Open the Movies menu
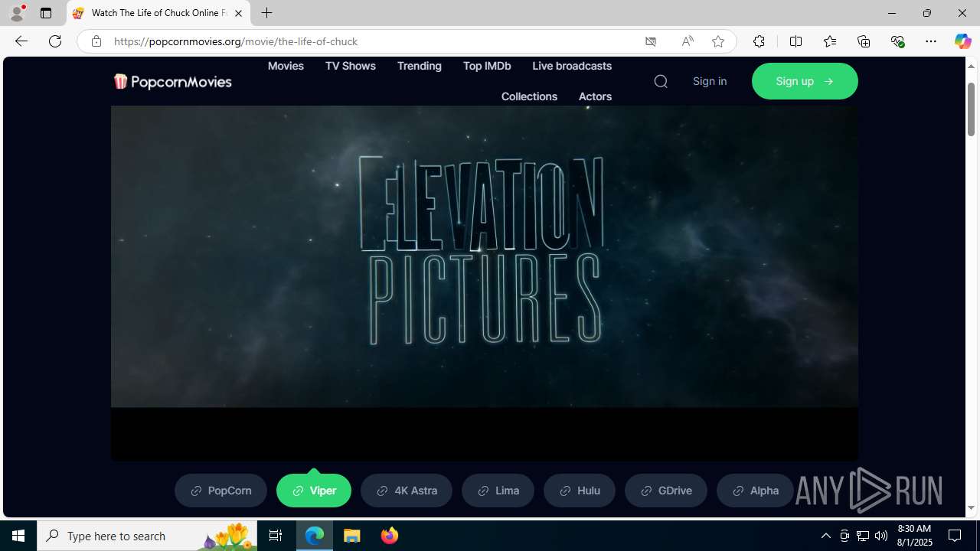This screenshot has width=980, height=551. 286,66
